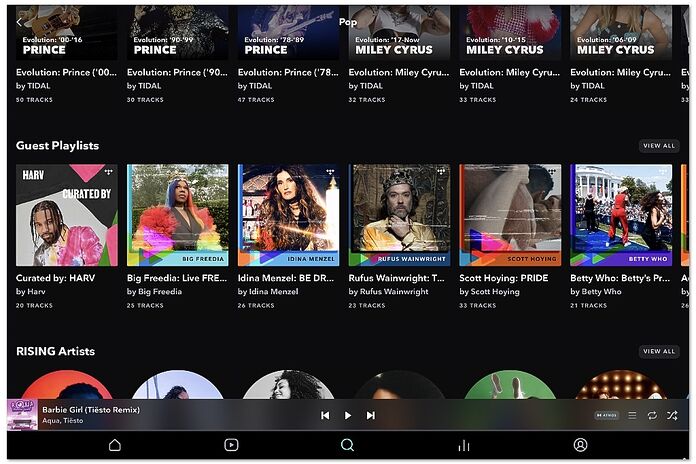Viewport: 696px width, 464px height.
Task: Open the Videos tab in bottom navigation
Action: [x=231, y=445]
